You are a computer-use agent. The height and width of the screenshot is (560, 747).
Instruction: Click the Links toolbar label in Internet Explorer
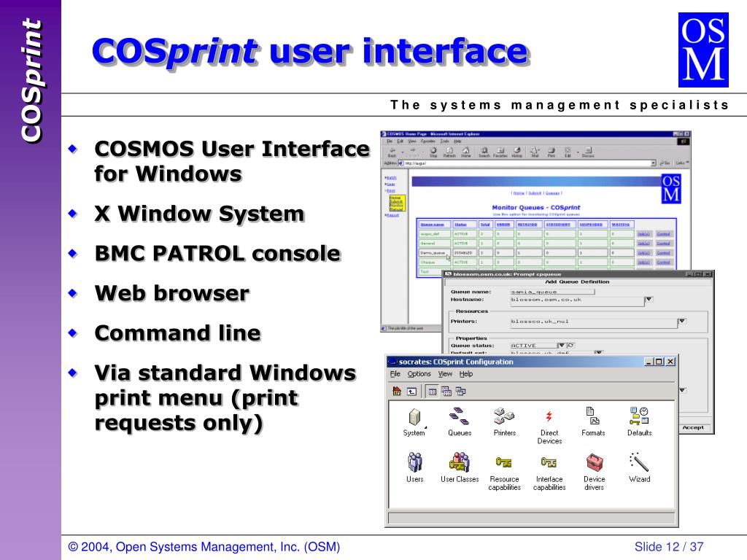coord(681,163)
